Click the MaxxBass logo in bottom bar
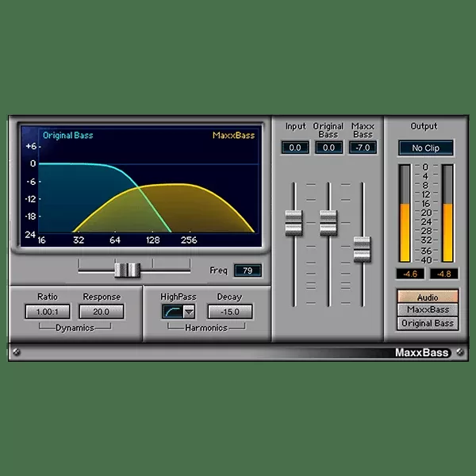This screenshot has height=476, width=476. point(422,352)
